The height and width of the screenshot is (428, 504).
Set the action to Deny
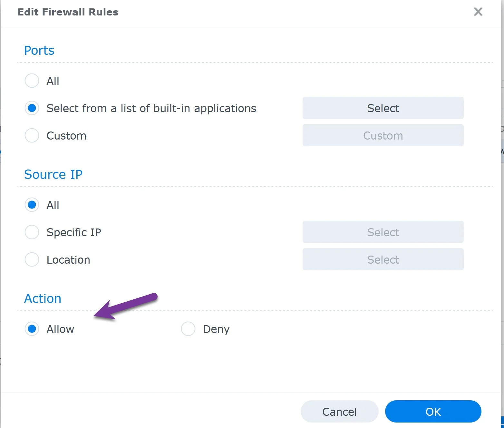pos(188,329)
